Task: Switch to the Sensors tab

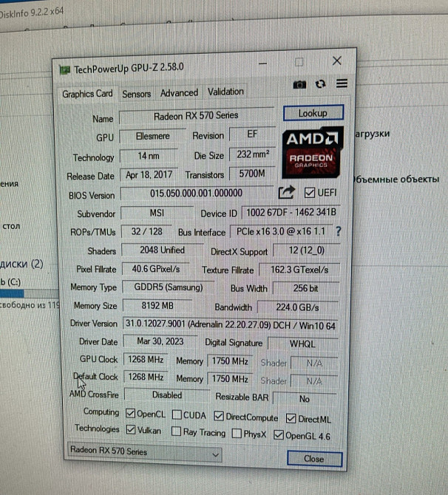Action: click(136, 94)
